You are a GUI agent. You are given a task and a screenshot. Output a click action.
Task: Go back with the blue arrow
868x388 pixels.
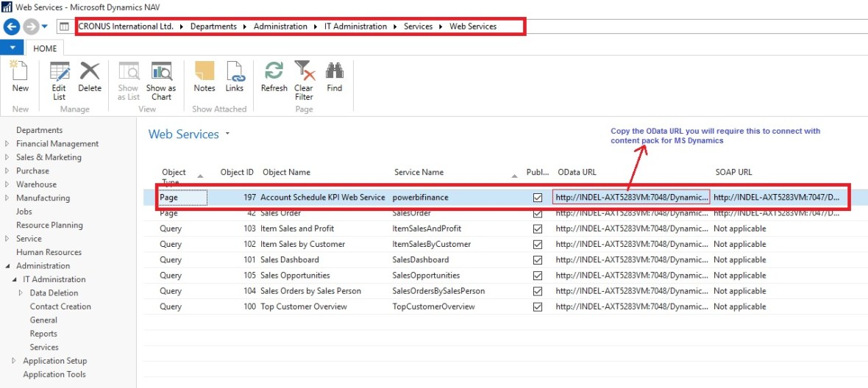pos(12,26)
